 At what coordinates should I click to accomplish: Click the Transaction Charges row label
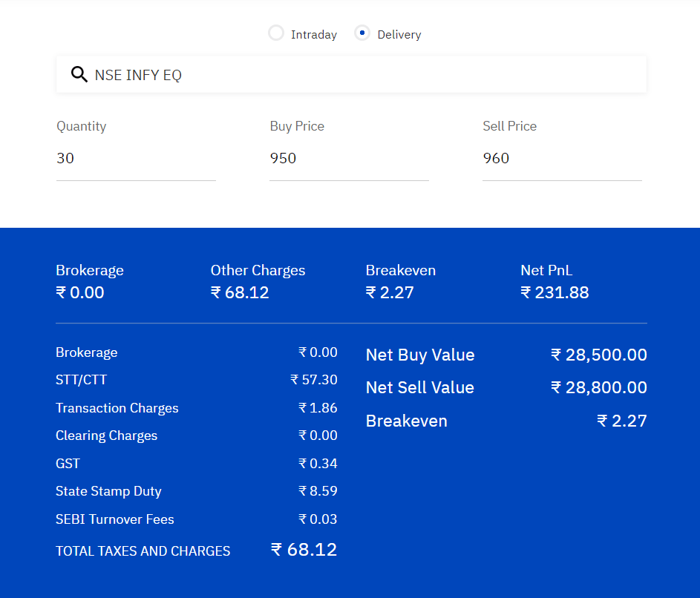pos(117,408)
